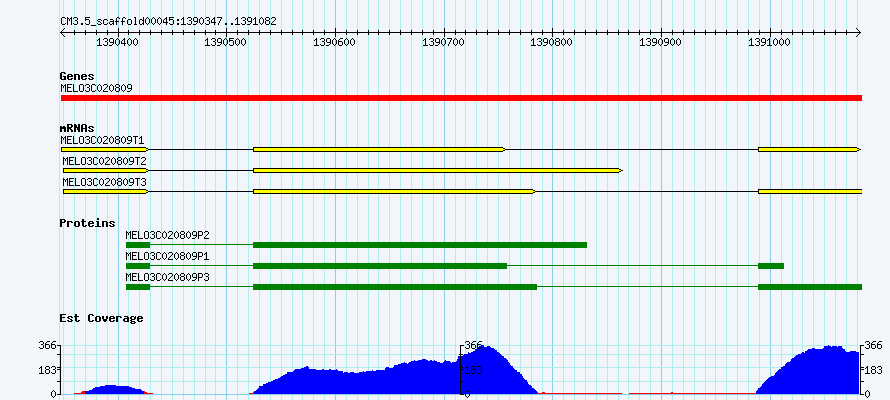
Task: Click the middle green segment of protein P3
Action: coord(395,287)
